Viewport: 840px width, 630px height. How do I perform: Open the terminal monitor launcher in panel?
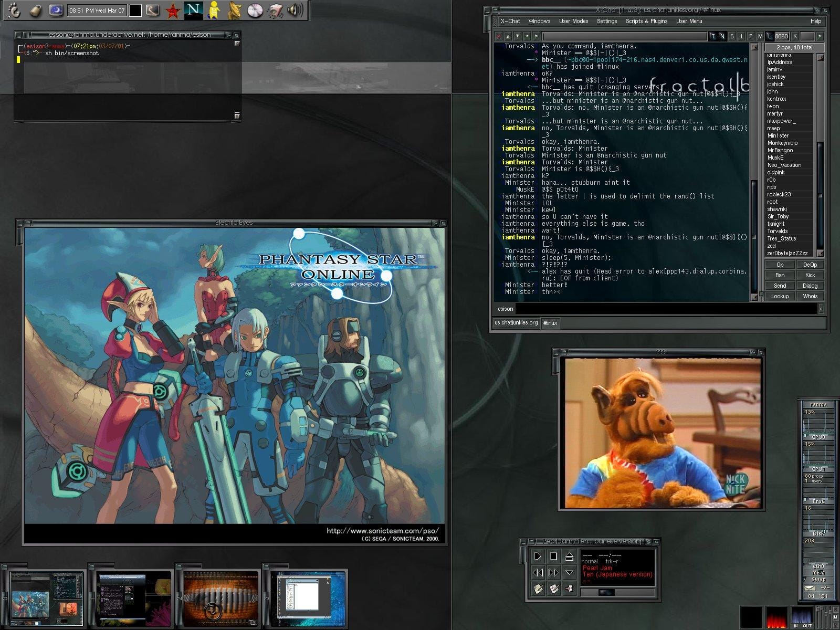coord(152,9)
